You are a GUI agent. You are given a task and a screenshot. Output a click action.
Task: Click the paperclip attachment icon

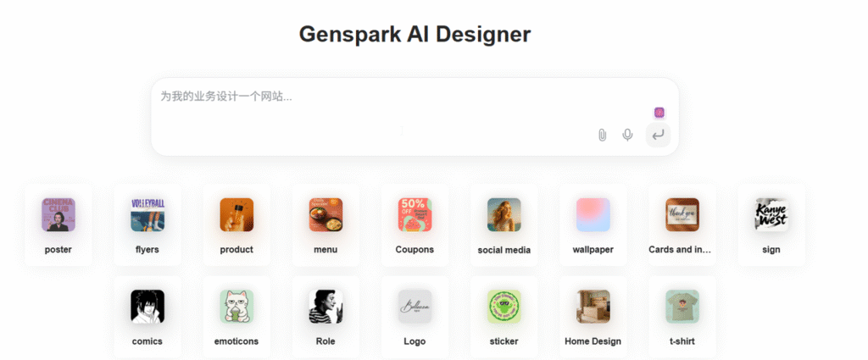pos(603,135)
